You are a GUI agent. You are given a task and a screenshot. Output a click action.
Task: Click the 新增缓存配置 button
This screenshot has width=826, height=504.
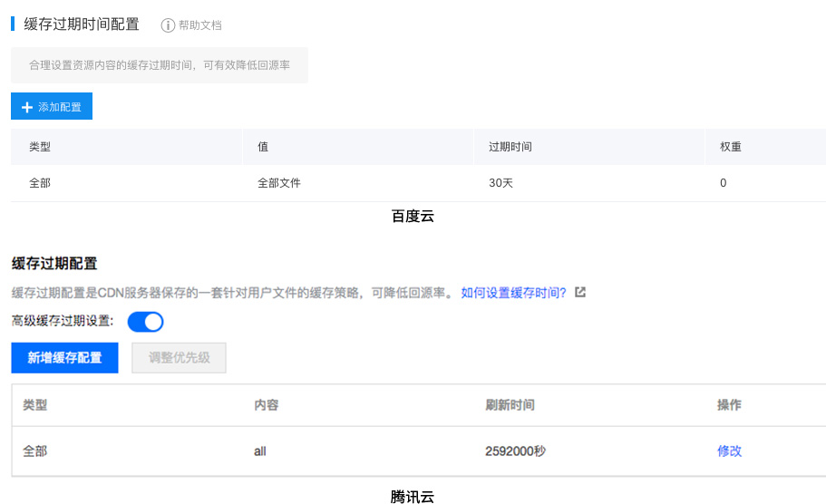tap(64, 358)
